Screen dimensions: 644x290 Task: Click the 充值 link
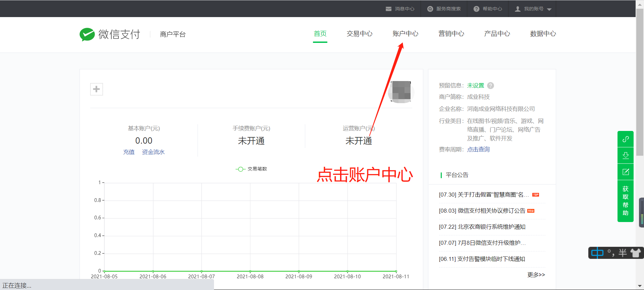[x=129, y=152]
